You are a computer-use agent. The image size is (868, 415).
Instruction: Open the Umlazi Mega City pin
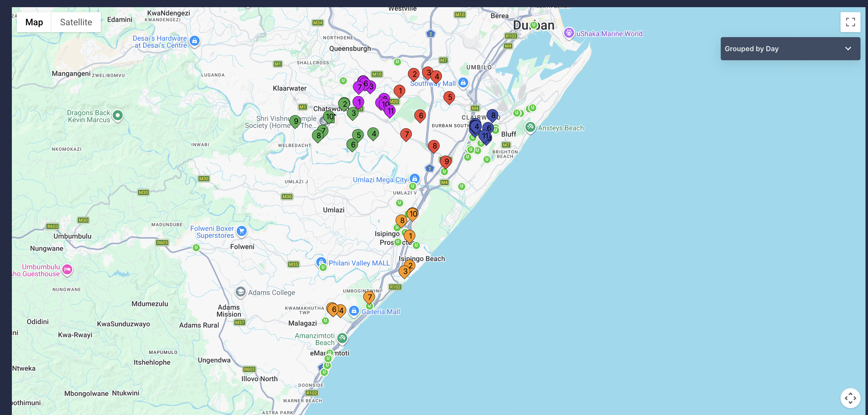pos(415,178)
